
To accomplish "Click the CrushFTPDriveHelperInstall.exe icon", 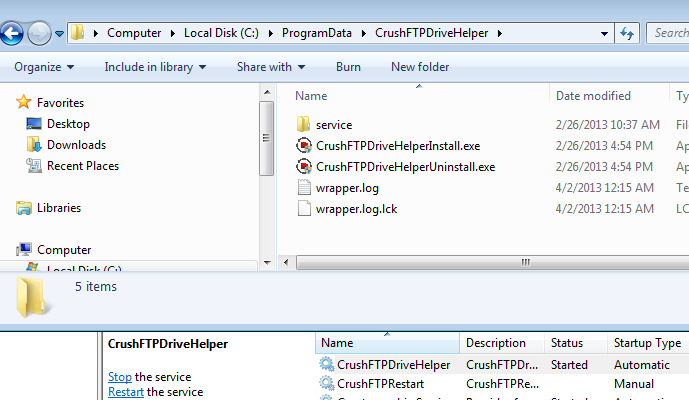I will (x=304, y=145).
